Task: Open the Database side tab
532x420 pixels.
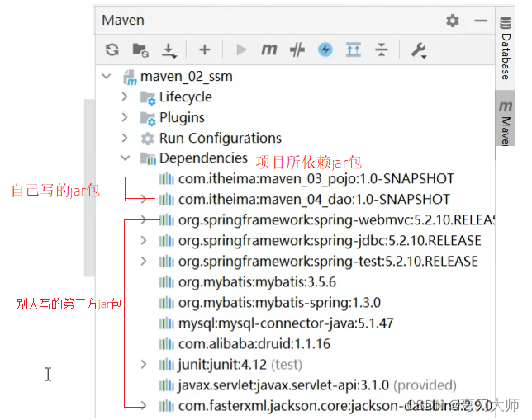Action: pos(506,48)
